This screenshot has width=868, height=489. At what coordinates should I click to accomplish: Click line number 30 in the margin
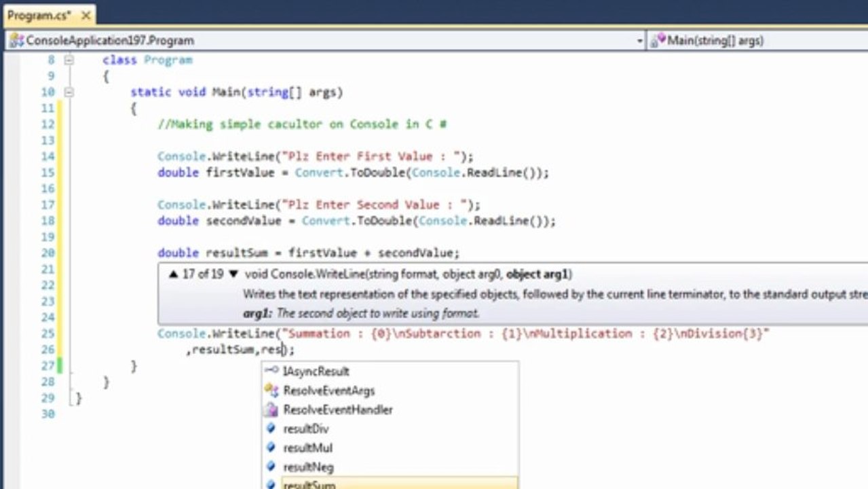48,414
